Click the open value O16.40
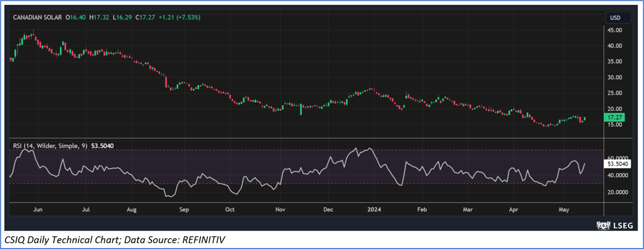The width and height of the screenshot is (644, 249). click(76, 17)
